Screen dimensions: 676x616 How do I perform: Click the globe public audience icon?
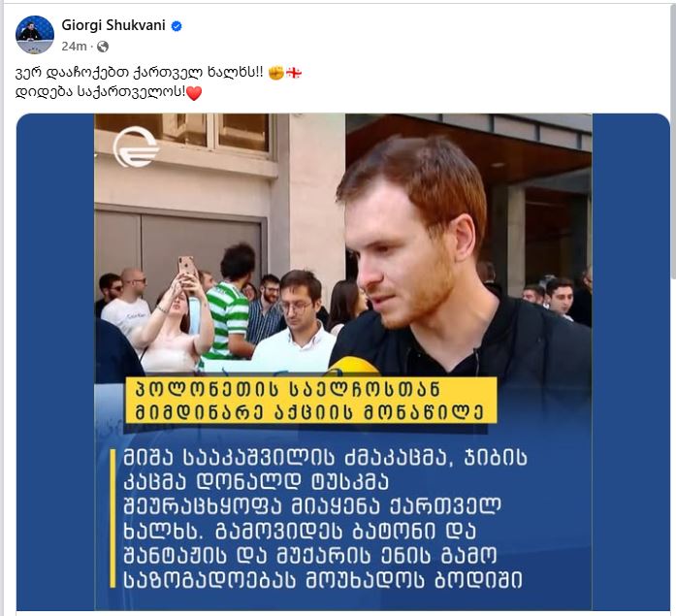click(x=103, y=47)
